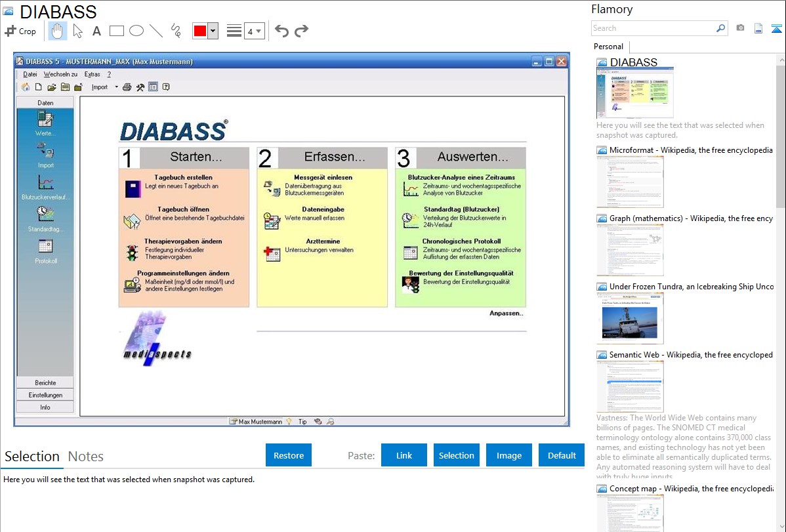
Task: Click the home icon in DIABASS toolbar
Action: [26, 87]
